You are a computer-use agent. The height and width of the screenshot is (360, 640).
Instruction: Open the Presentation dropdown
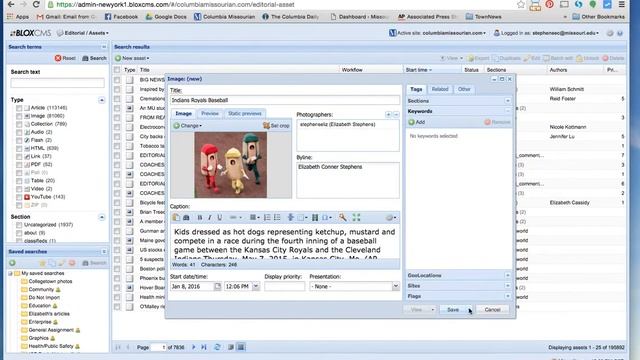(395, 287)
